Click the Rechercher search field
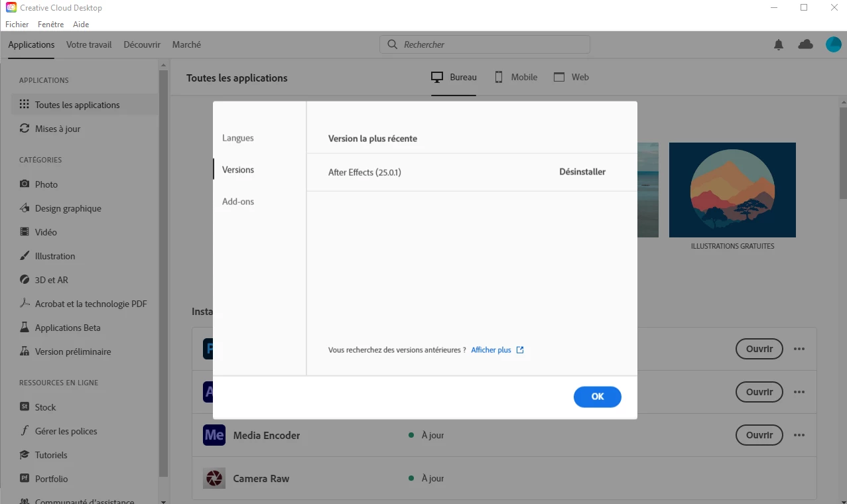847x504 pixels. [x=485, y=44]
